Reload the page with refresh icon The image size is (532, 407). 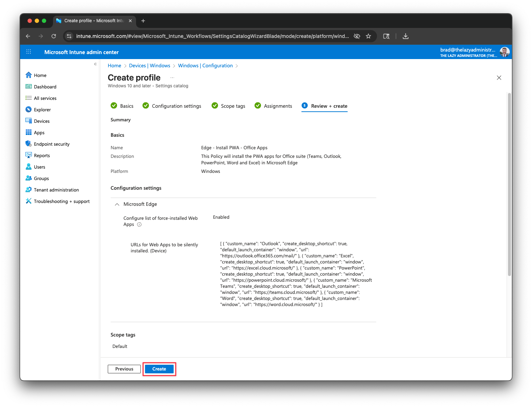coord(54,36)
